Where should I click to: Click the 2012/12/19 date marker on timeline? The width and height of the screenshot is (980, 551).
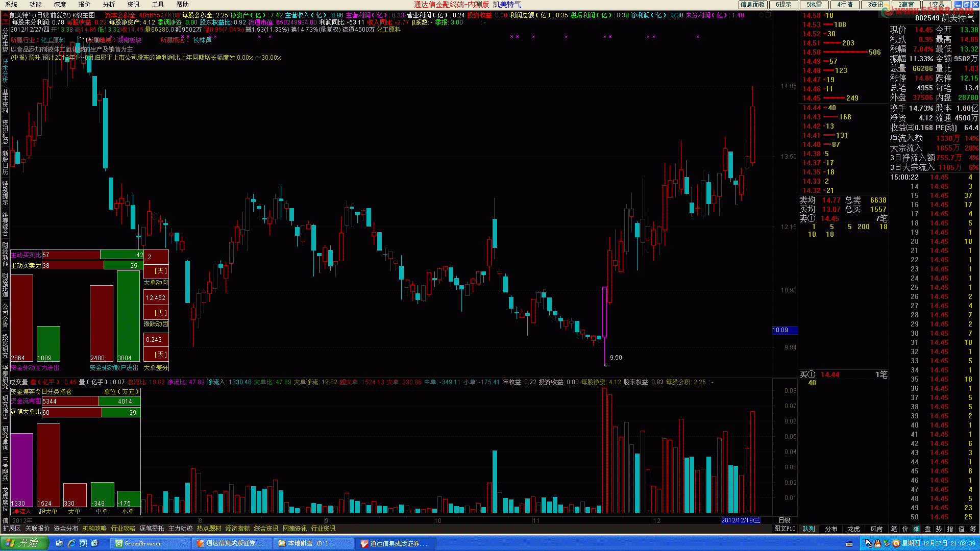pos(741,520)
